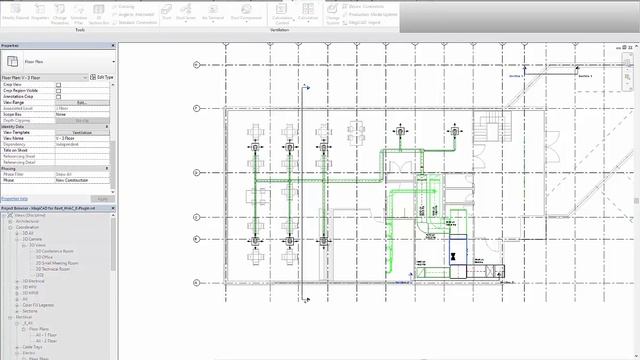Select the Duct tool icon

[167, 9]
